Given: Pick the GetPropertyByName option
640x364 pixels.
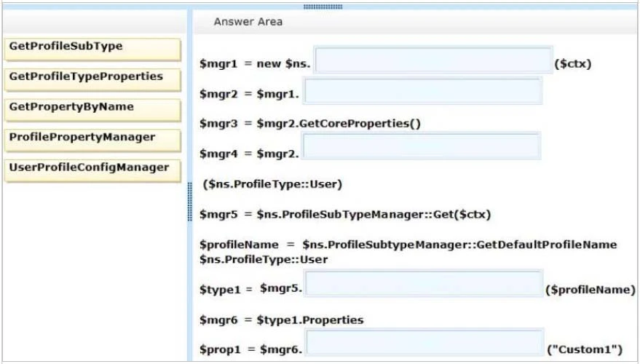Looking at the screenshot, I should [x=92, y=109].
